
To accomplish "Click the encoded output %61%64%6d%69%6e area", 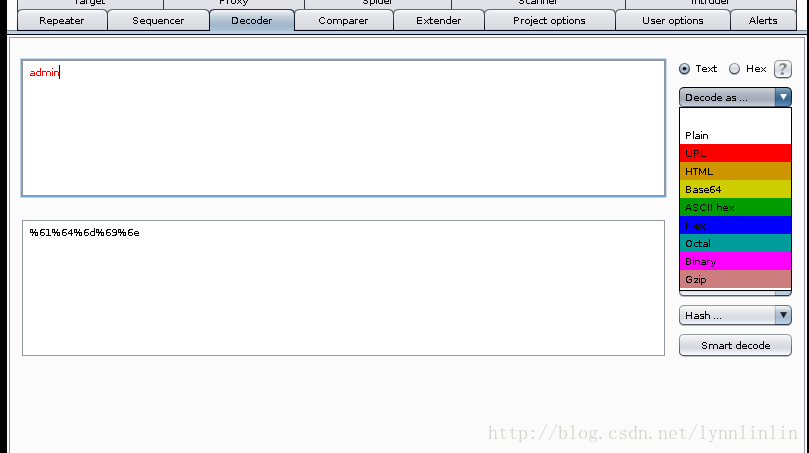I will pyautogui.click(x=343, y=288).
